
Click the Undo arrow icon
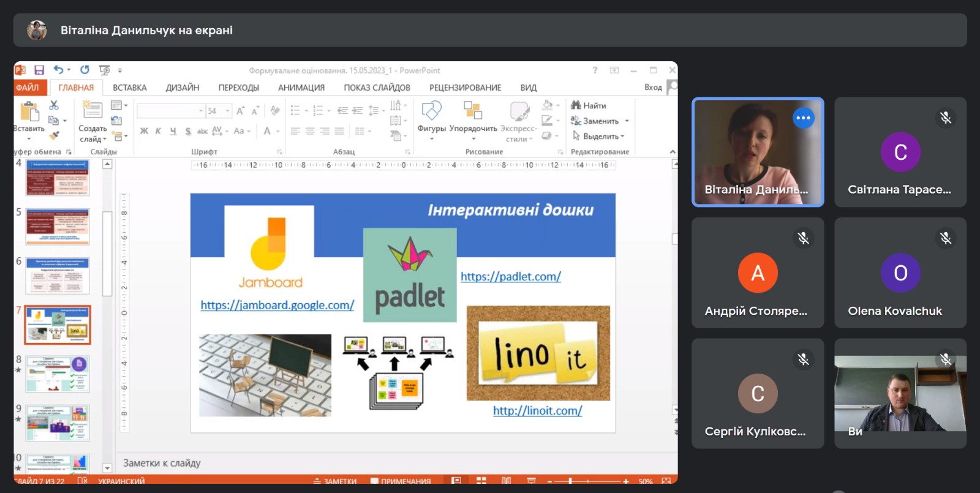[x=59, y=70]
